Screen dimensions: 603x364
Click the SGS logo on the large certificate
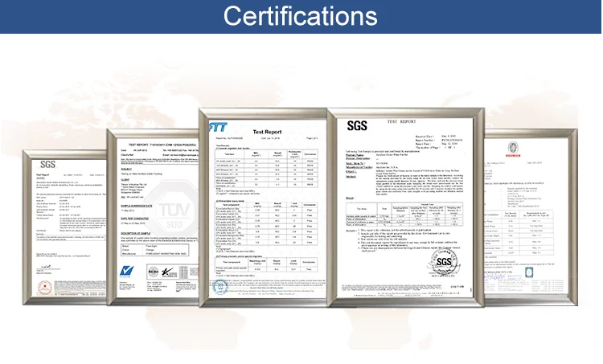[357, 125]
